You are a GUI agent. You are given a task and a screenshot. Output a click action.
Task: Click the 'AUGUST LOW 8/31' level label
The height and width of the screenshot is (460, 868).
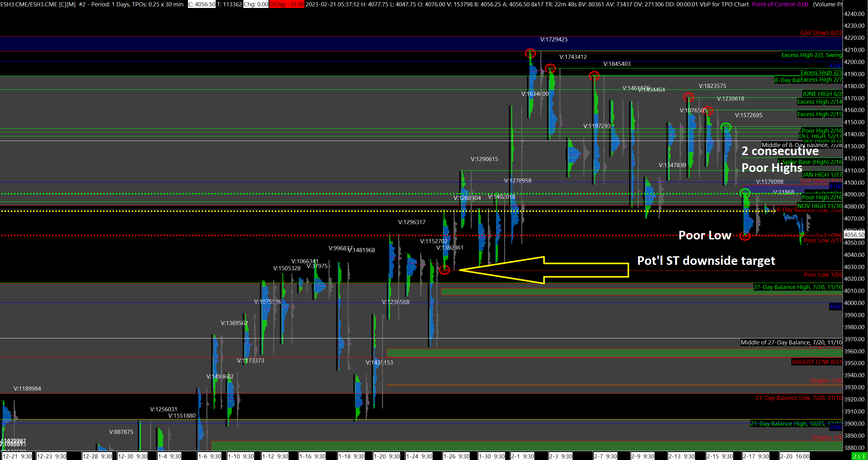816,362
